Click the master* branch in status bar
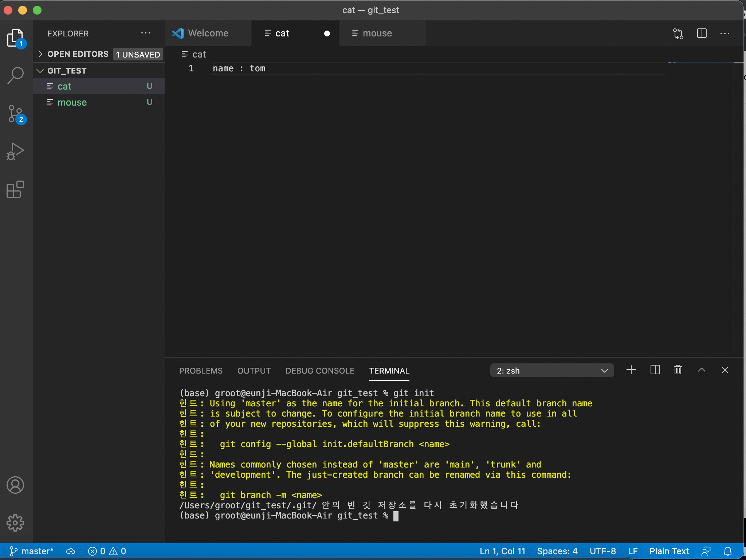Screen dimensions: 746x560 32,551
